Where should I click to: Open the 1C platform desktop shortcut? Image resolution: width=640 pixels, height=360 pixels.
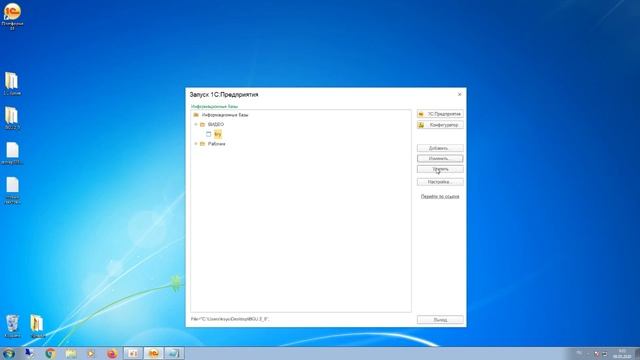click(x=12, y=16)
